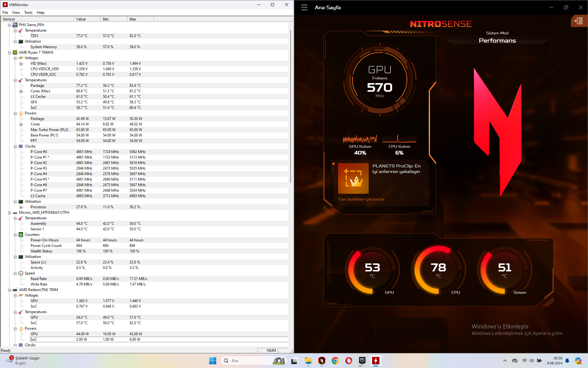Select the System Memory utilization row
This screenshot has width=588, height=368.
[144, 47]
